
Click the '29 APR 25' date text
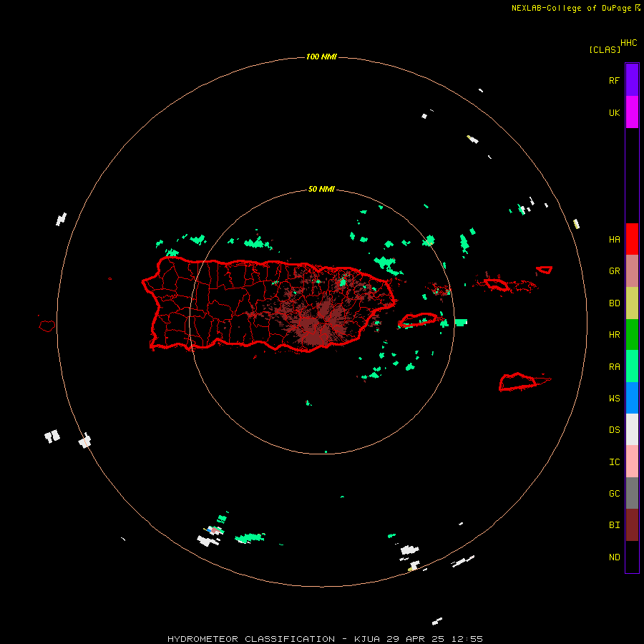point(416,639)
